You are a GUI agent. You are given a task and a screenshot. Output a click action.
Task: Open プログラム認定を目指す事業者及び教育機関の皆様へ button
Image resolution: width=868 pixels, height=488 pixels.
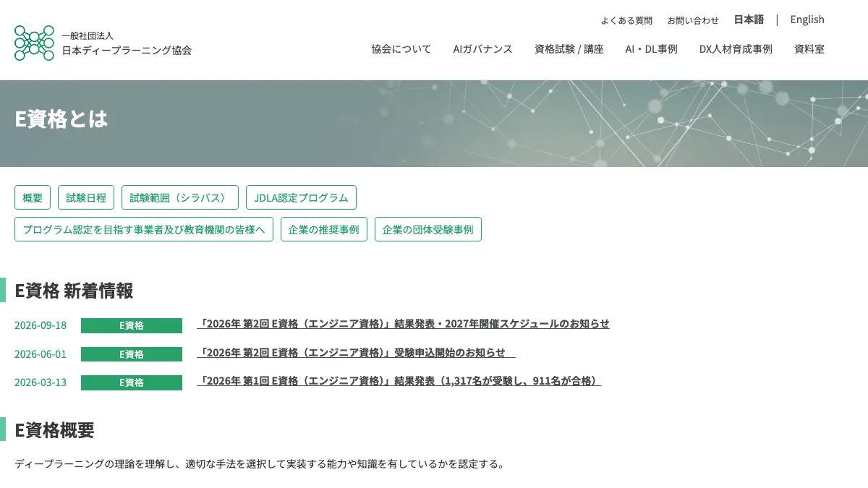tap(144, 229)
